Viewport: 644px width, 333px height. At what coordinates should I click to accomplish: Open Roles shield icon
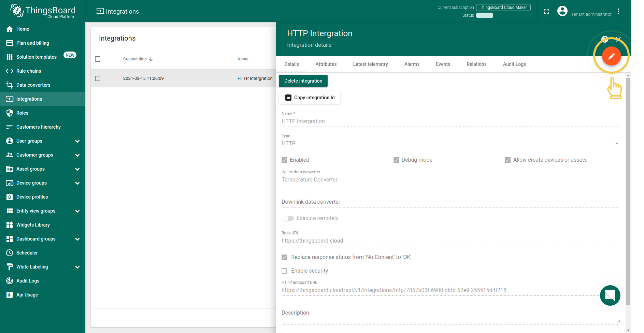point(10,113)
